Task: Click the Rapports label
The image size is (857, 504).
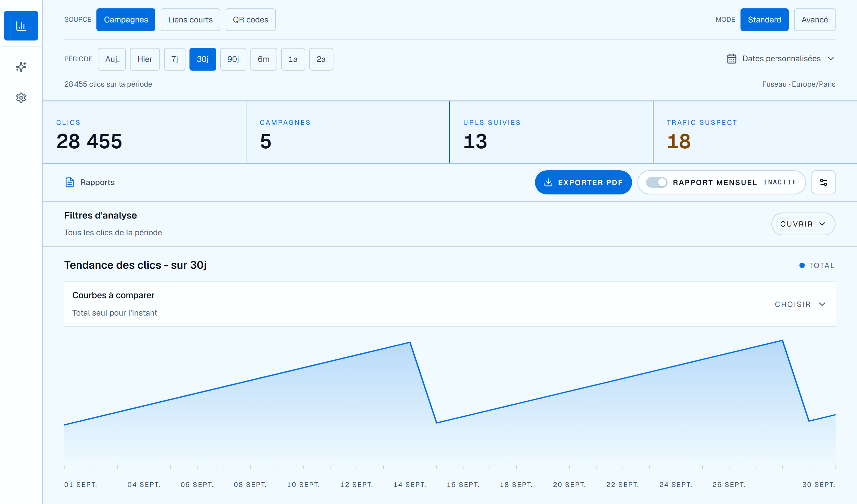Action: (98, 182)
